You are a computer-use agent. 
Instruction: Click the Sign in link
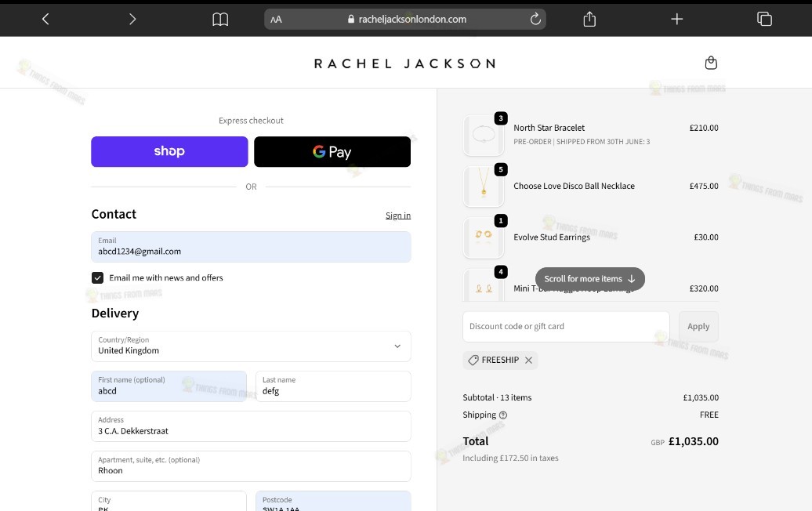pos(397,216)
